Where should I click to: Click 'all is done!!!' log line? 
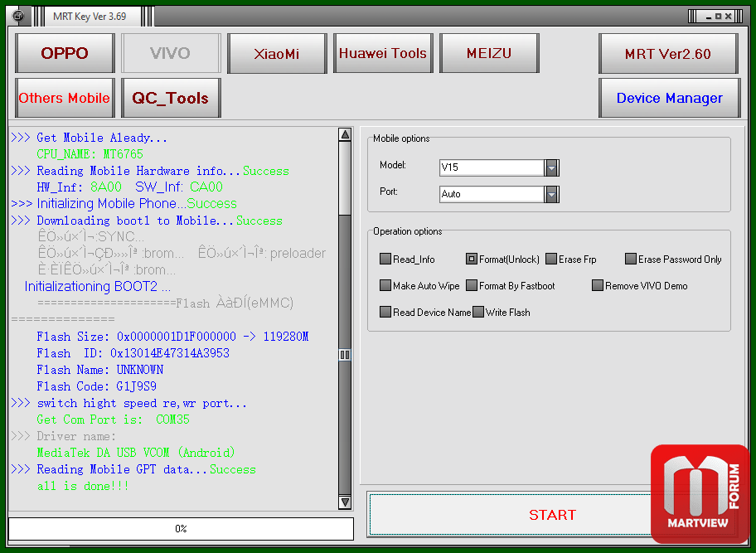tap(83, 486)
